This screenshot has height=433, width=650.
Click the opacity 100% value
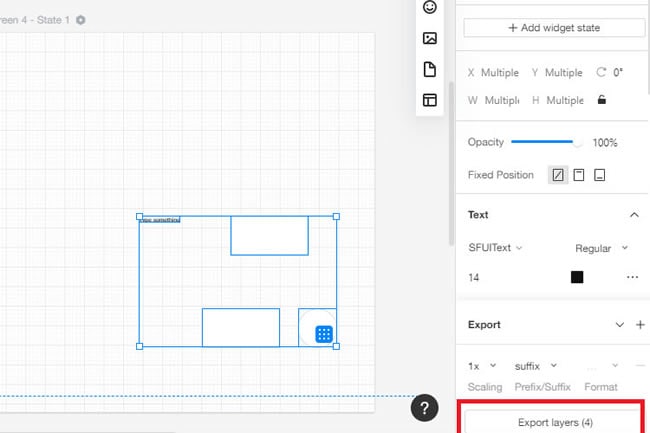pos(605,143)
